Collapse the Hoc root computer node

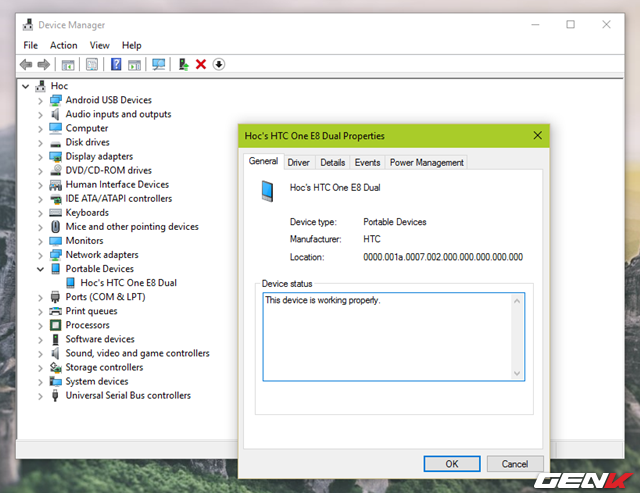[x=26, y=87]
